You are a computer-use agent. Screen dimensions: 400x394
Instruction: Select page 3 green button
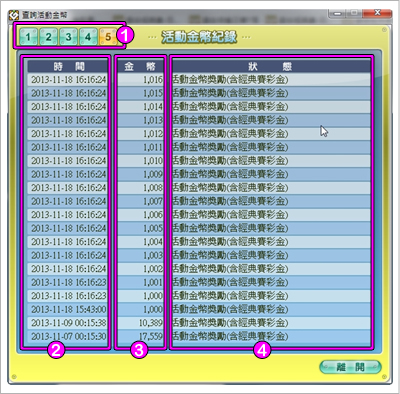click(x=68, y=36)
